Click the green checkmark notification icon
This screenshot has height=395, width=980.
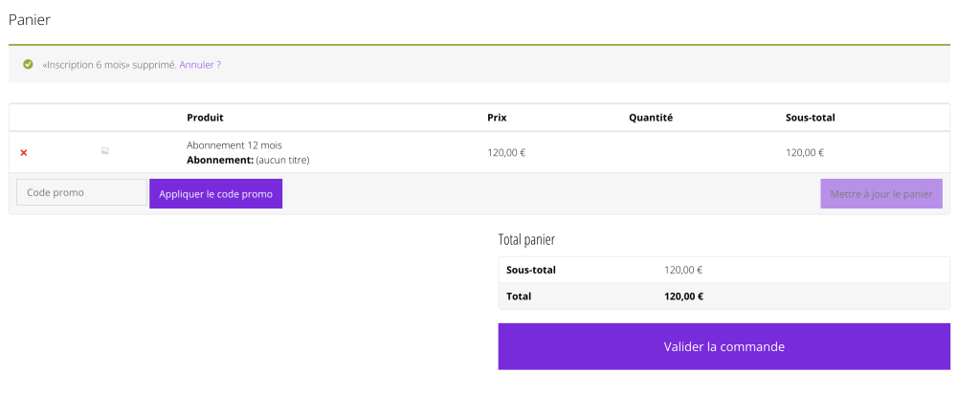pos(28,64)
